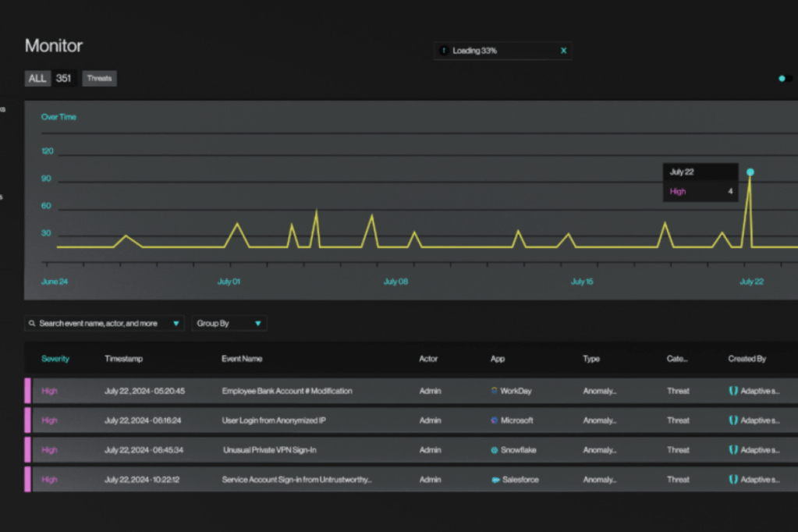Click Threat category in Microsoft row
Screen dimensions: 798x532
click(678, 420)
